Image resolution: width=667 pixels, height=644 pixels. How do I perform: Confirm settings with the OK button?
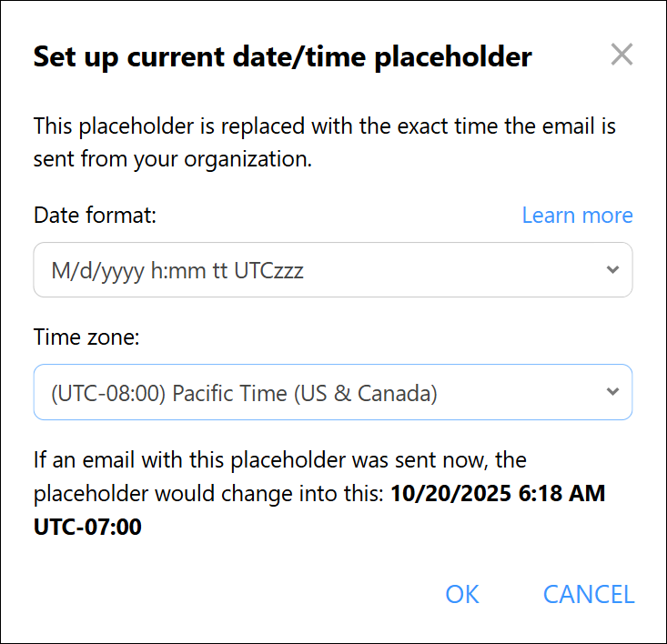462,594
